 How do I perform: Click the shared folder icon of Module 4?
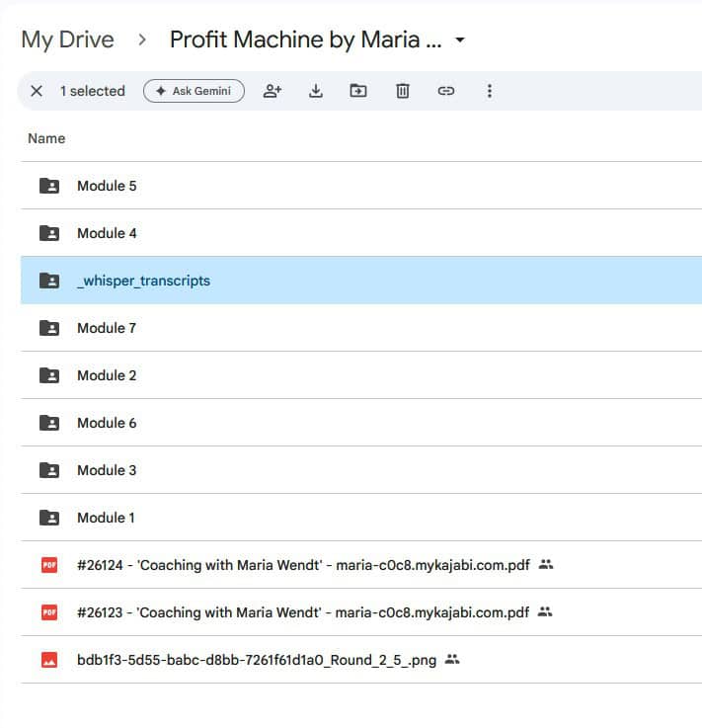49,233
